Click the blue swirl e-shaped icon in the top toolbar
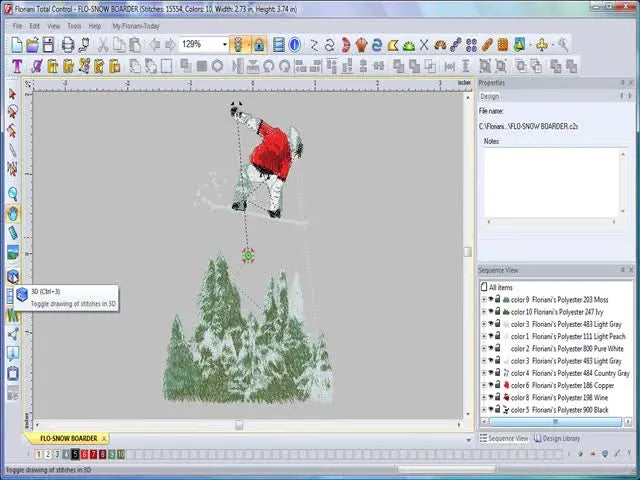 pyautogui.click(x=377, y=44)
